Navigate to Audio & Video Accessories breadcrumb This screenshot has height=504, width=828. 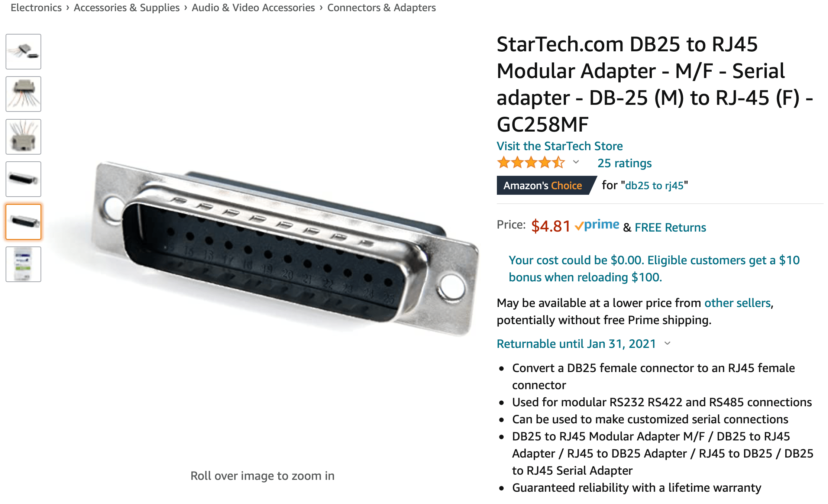coord(253,7)
